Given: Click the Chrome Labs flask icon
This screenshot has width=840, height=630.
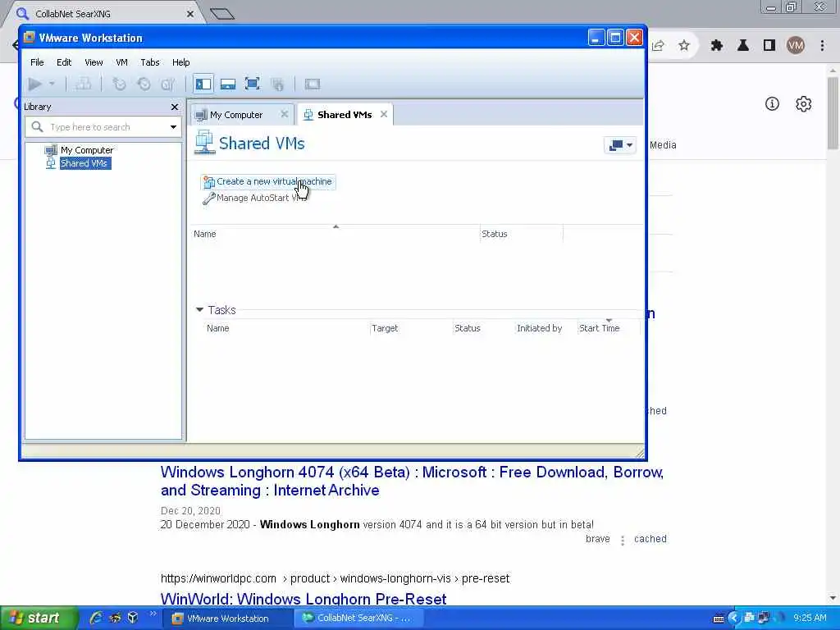Looking at the screenshot, I should [x=743, y=46].
